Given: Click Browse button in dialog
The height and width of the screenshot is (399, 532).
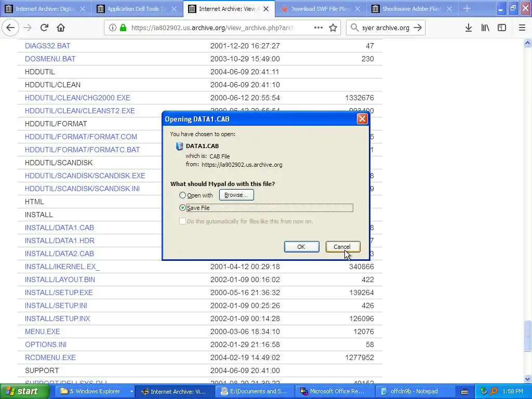Looking at the screenshot, I should coord(236,195).
